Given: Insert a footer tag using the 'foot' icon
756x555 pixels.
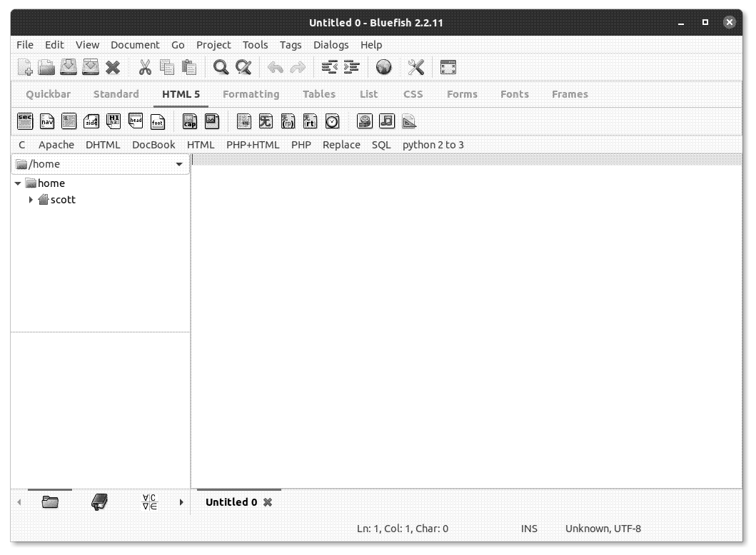Looking at the screenshot, I should (158, 121).
